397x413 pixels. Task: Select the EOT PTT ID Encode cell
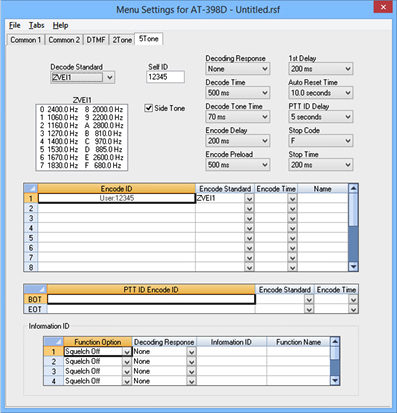[151, 309]
